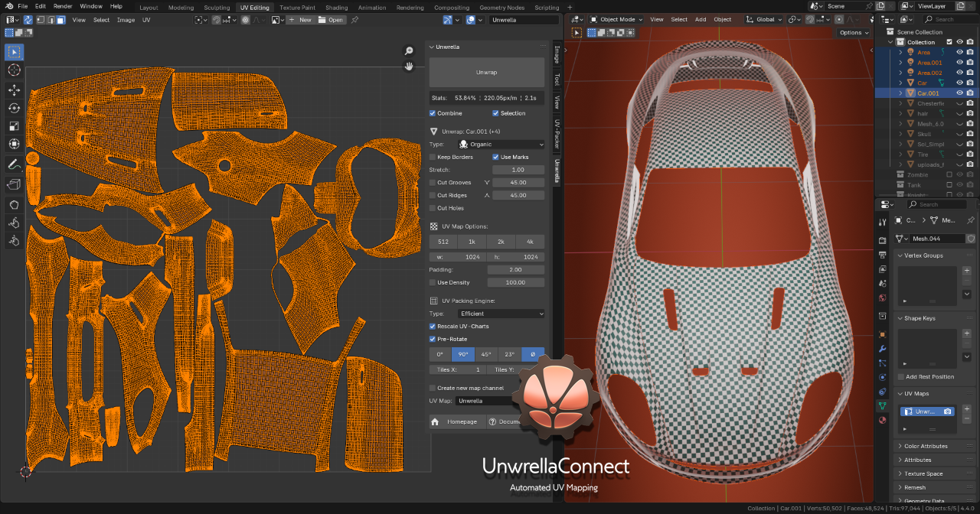Adjust the Use Density value slider
980x514 pixels.
click(x=516, y=283)
